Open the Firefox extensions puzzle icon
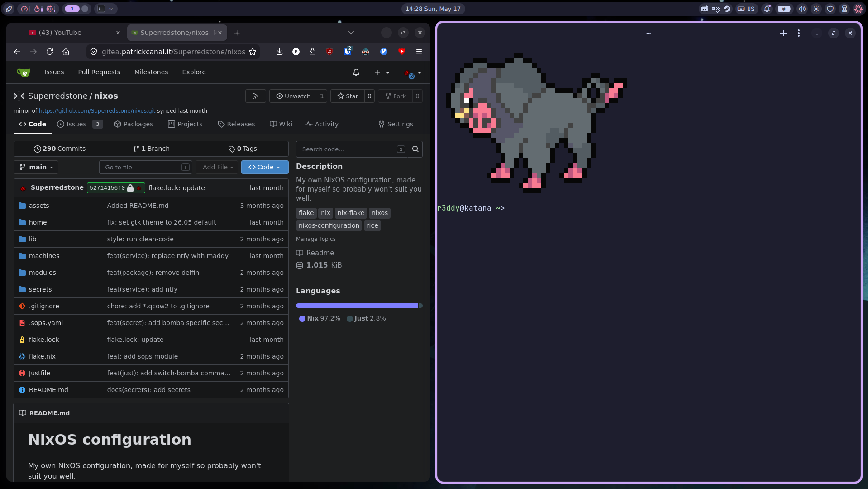The image size is (868, 489). click(312, 52)
